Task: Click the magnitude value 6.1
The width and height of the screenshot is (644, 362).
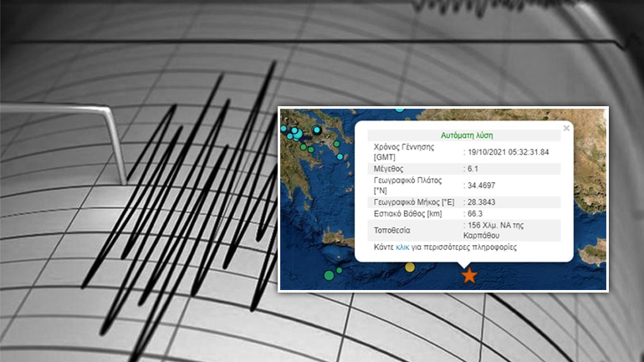Action: (473, 168)
